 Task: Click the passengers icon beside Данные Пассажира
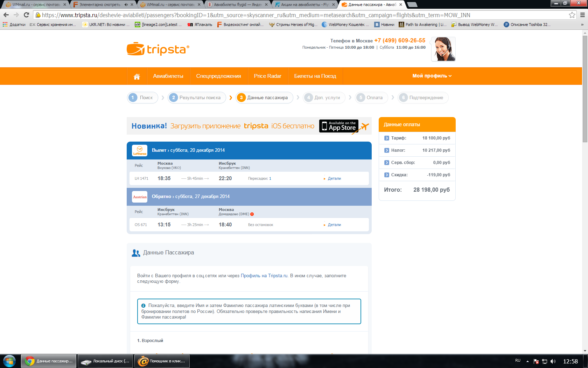(136, 253)
